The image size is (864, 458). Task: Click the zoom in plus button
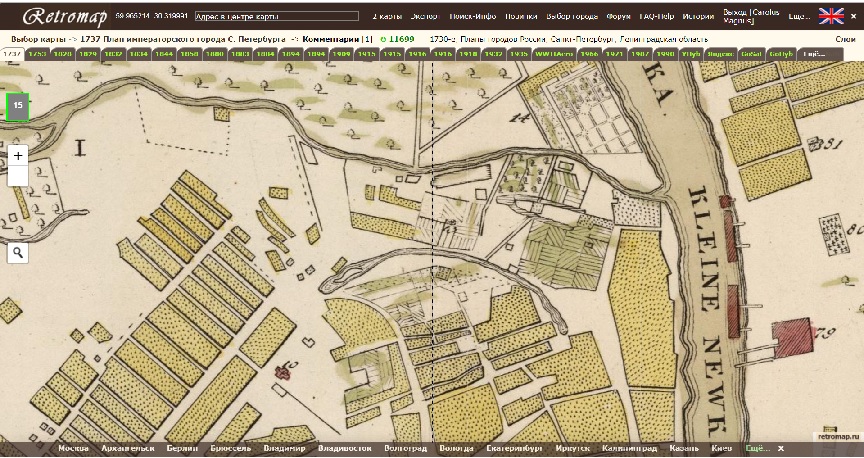(17, 155)
